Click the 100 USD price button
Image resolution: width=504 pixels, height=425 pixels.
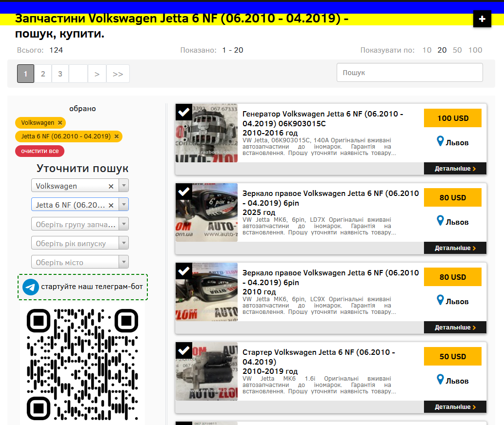tap(453, 118)
